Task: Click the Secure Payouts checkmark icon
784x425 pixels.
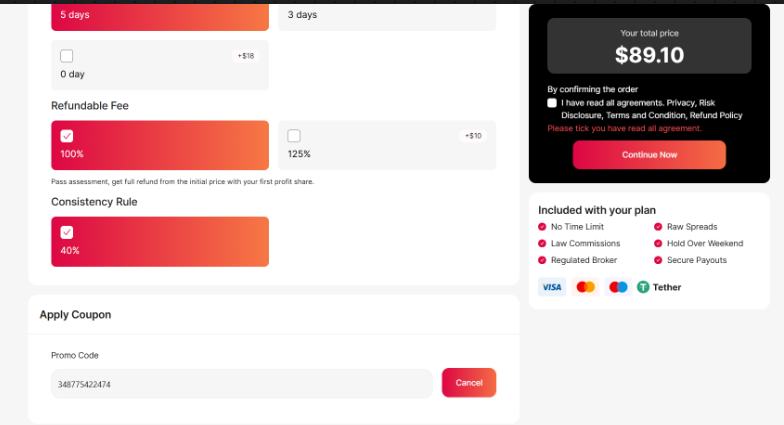Action: [x=658, y=260]
